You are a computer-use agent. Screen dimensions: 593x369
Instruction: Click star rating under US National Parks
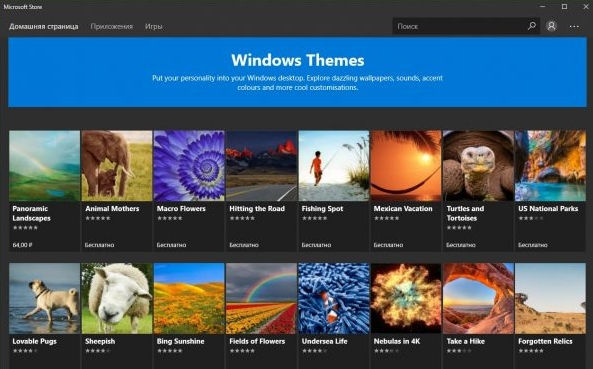[531, 218]
